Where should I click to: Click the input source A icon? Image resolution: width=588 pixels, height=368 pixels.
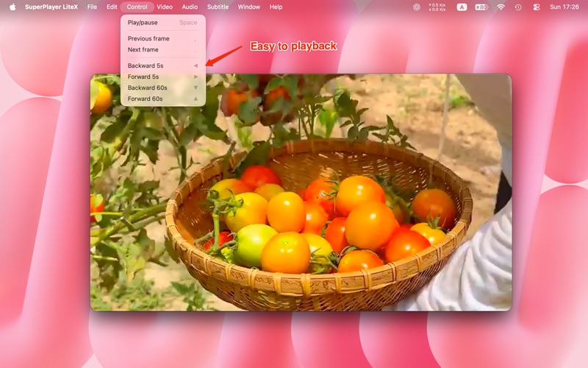[x=462, y=7]
